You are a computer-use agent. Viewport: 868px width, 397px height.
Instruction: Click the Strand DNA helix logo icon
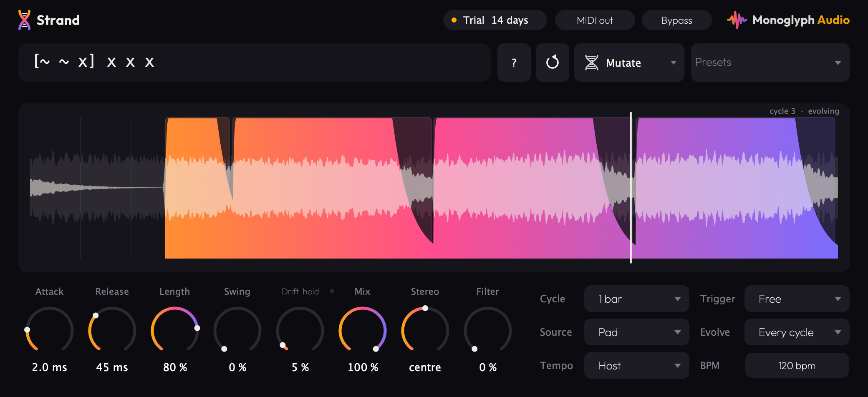pos(24,20)
